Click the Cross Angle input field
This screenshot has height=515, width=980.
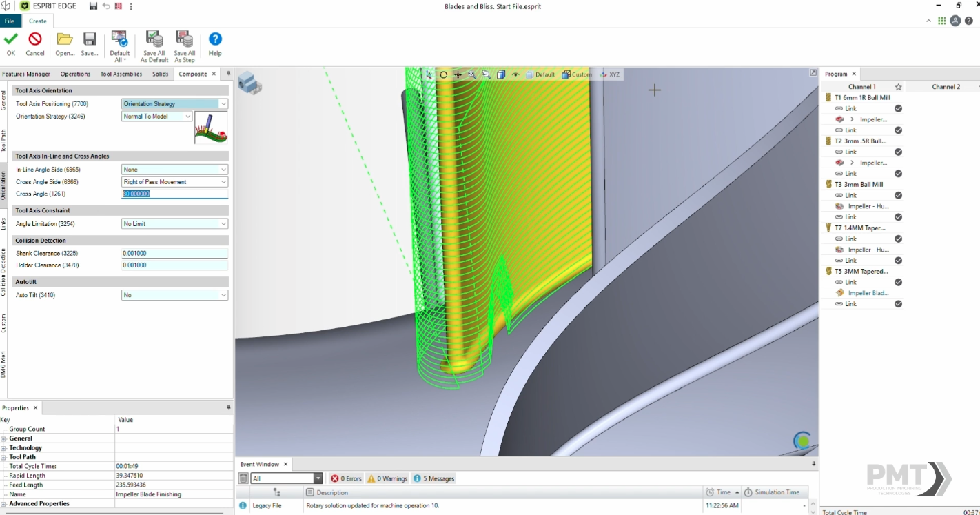pyautogui.click(x=175, y=194)
